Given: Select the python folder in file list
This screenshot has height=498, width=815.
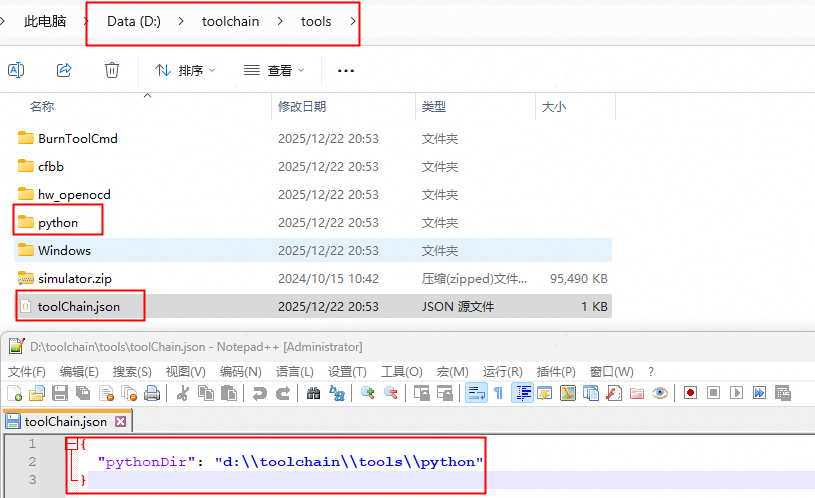Looking at the screenshot, I should (57, 222).
